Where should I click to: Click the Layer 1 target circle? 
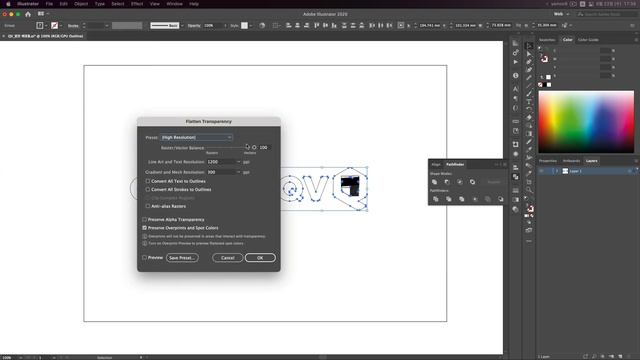630,171
